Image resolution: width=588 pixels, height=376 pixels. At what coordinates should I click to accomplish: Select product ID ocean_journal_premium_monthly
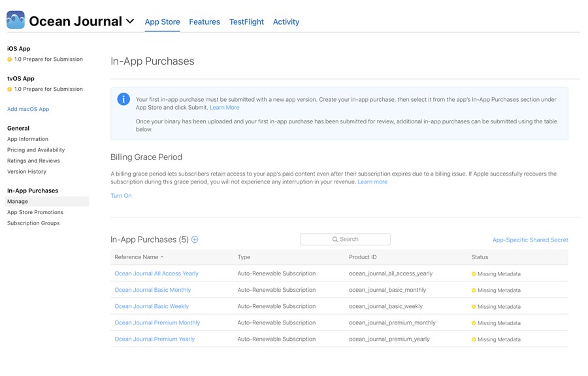(x=392, y=323)
